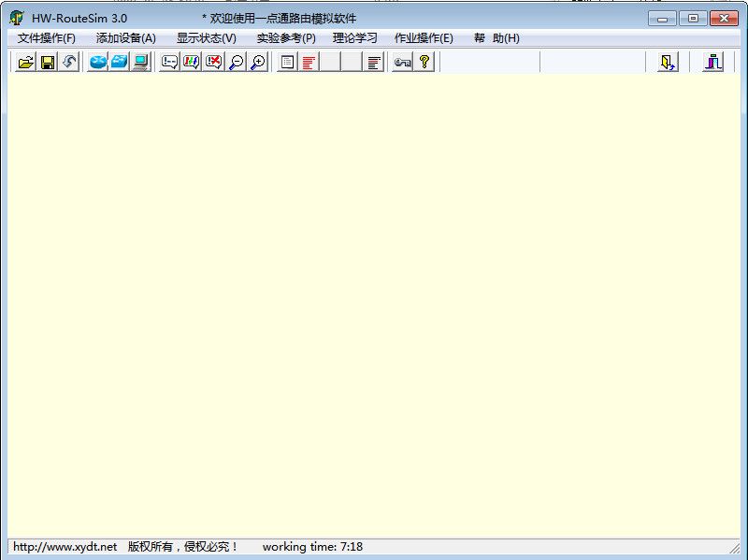Click the 版权所有，侵权必究！ status text
The image size is (748, 560).
click(182, 547)
